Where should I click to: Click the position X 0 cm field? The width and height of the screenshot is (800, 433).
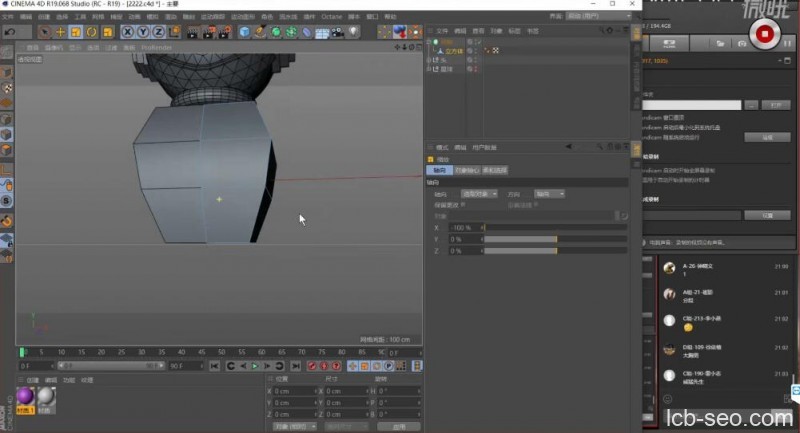point(294,391)
